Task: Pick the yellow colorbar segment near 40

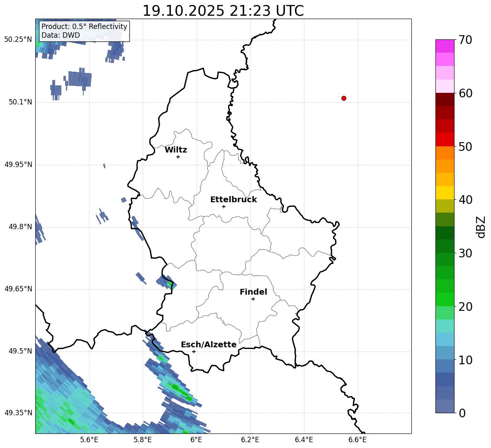Action: click(x=445, y=193)
